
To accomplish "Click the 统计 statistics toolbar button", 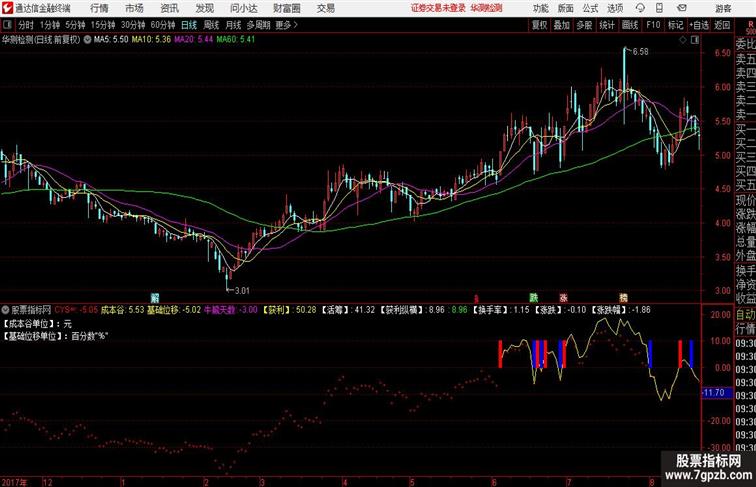I will pyautogui.click(x=607, y=25).
